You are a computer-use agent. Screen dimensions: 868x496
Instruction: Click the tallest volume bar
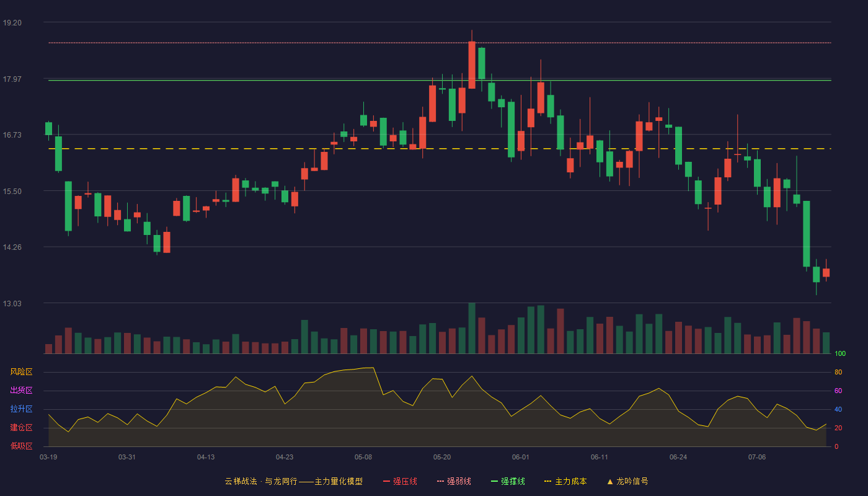[472, 328]
